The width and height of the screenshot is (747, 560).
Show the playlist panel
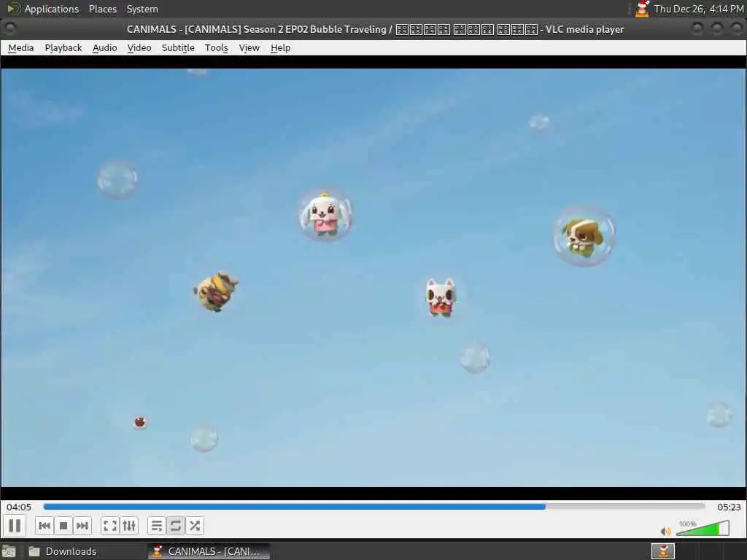[x=157, y=526]
